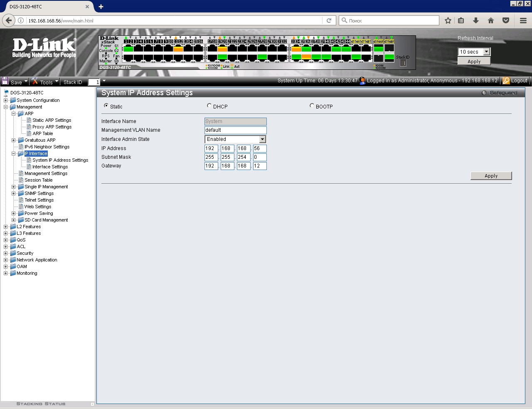Open IPv6 Neighbor Settings tree item
This screenshot has width=532, height=409.
47,147
